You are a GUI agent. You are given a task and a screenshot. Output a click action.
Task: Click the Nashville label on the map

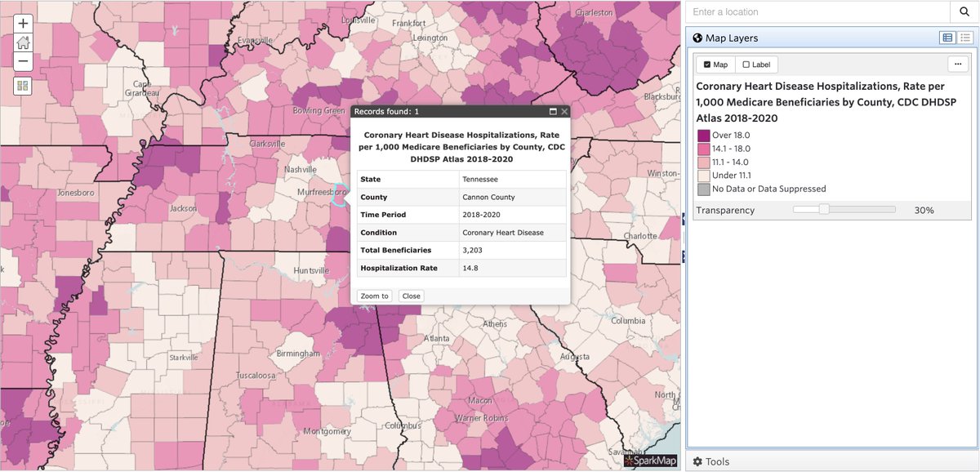(x=300, y=169)
